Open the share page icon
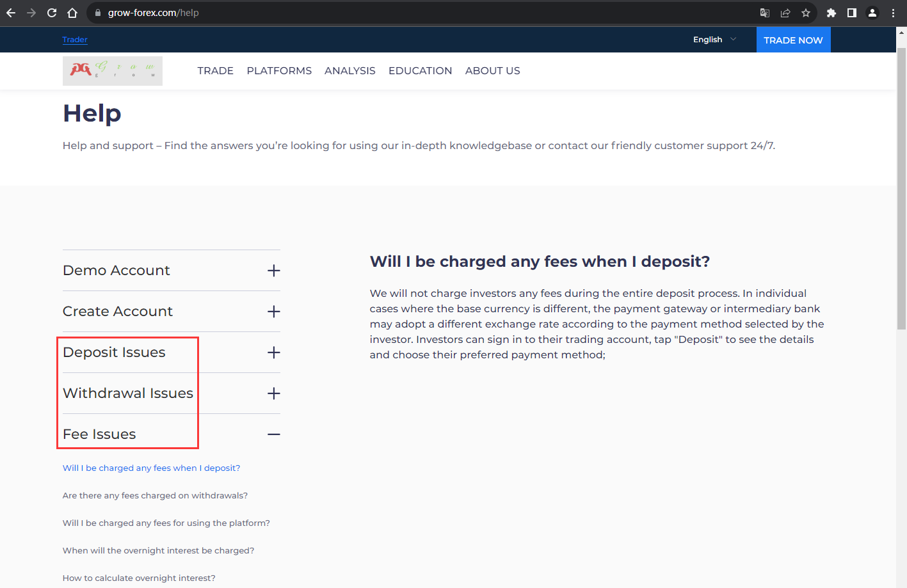 pos(785,13)
